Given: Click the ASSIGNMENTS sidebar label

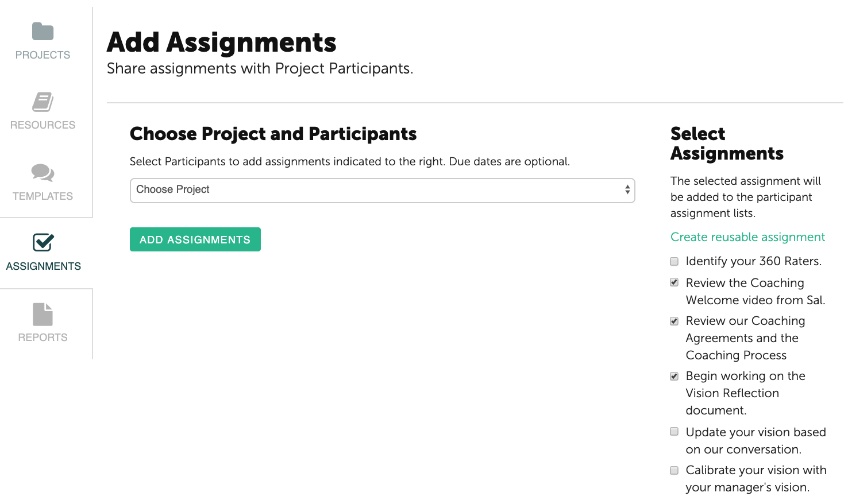Looking at the screenshot, I should (x=43, y=266).
